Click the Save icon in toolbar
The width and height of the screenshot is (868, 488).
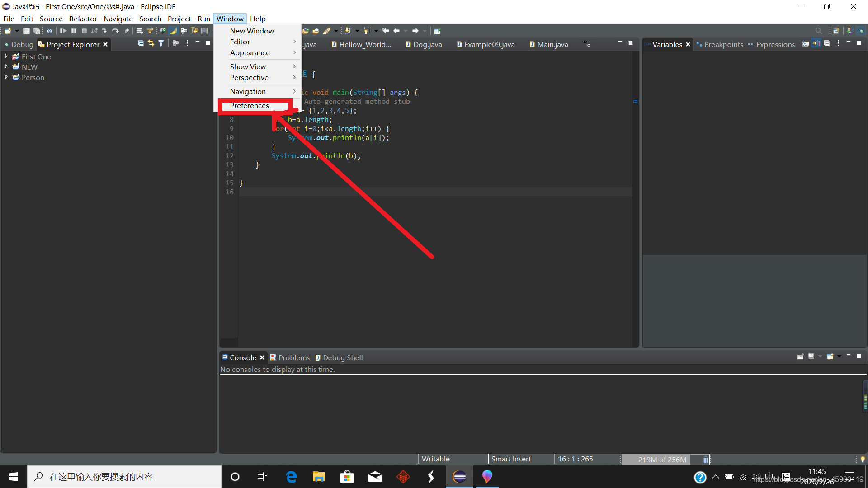pos(26,31)
